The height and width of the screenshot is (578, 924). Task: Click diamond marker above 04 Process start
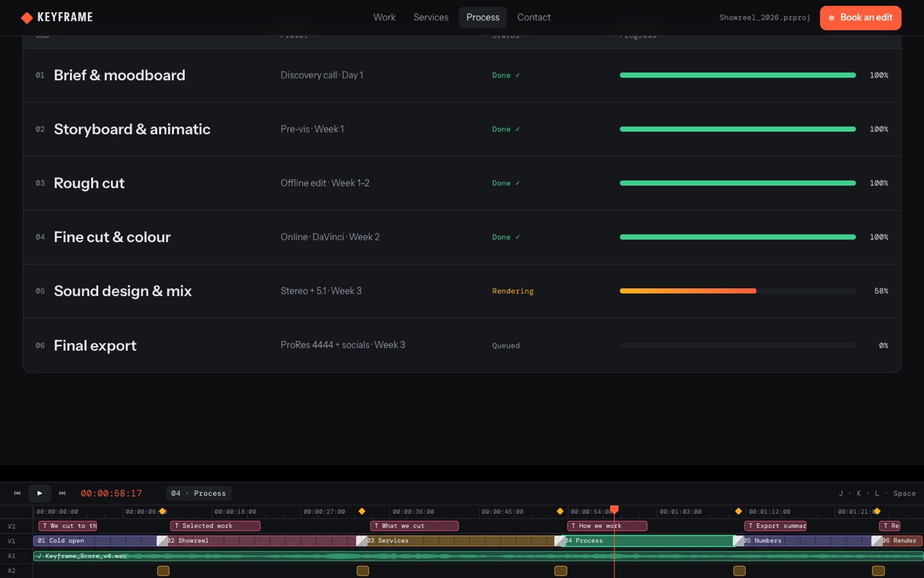click(560, 512)
